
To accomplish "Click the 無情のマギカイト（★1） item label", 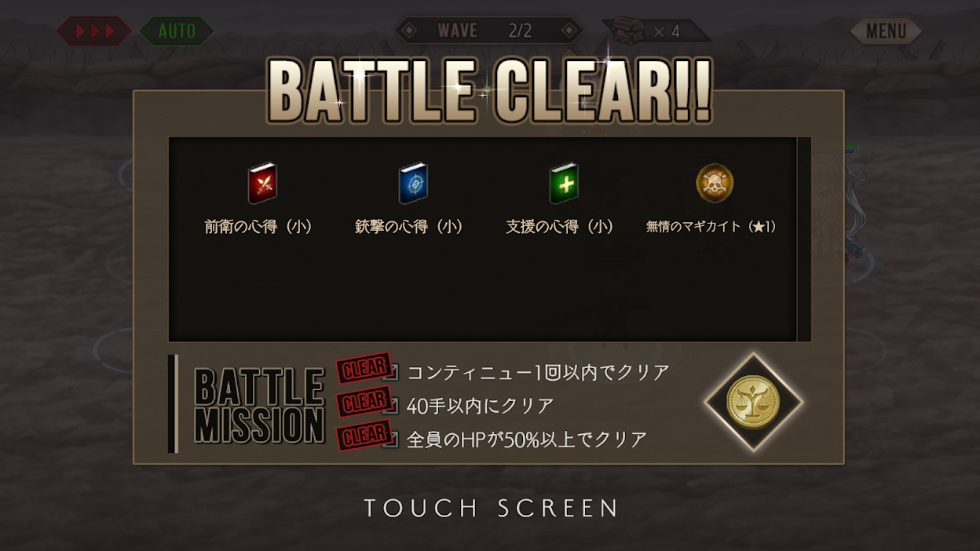I will [x=711, y=227].
